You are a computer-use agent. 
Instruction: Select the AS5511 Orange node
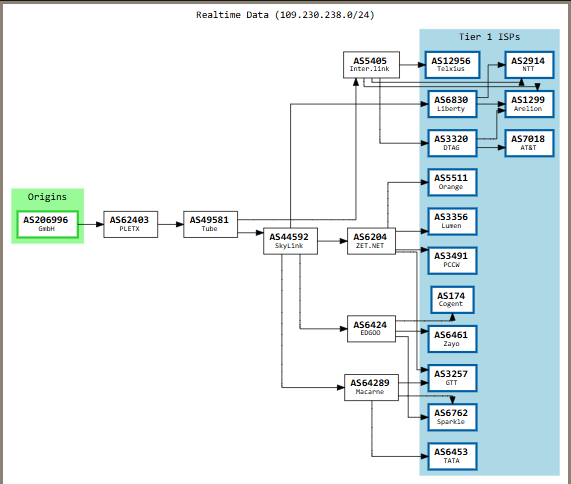452,182
